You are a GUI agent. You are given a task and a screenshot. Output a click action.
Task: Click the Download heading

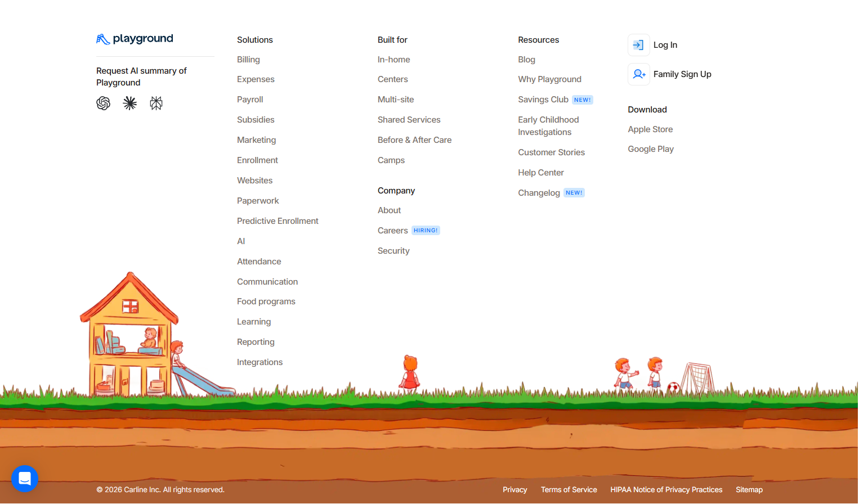pyautogui.click(x=647, y=110)
